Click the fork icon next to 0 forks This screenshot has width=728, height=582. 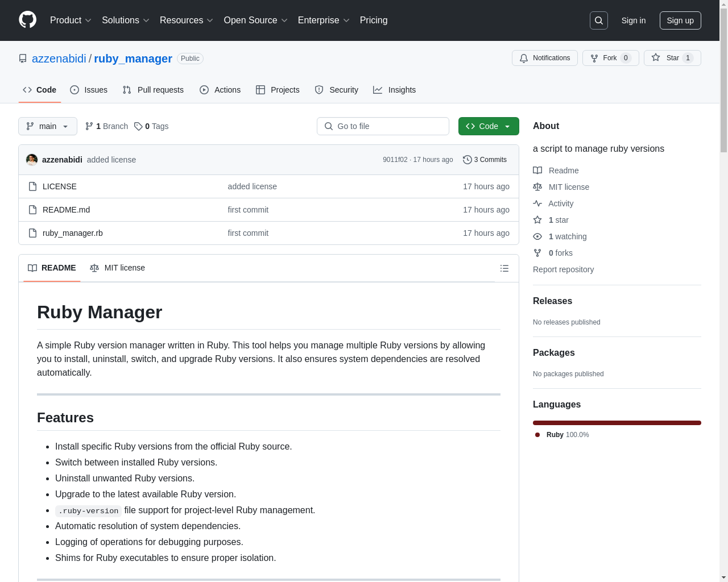click(537, 253)
